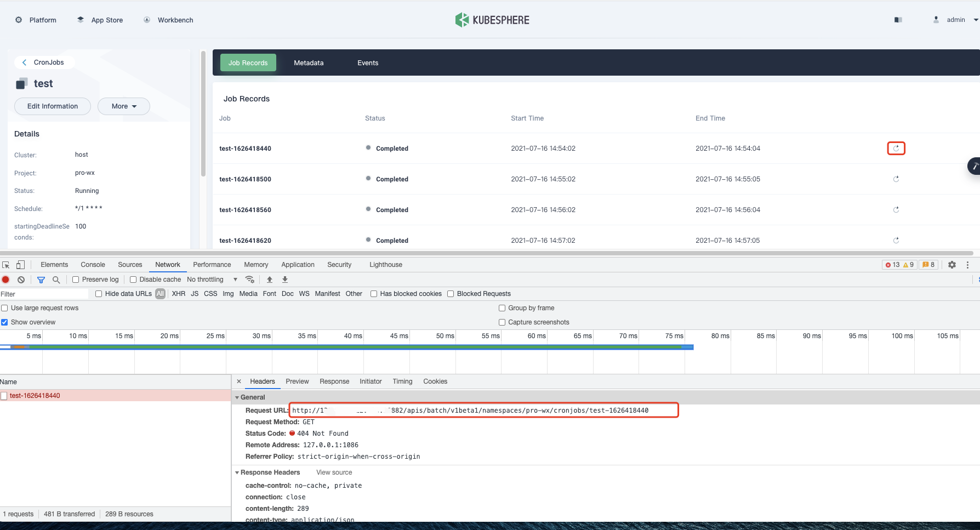
Task: Open the notifications icon near admin
Action: 898,20
